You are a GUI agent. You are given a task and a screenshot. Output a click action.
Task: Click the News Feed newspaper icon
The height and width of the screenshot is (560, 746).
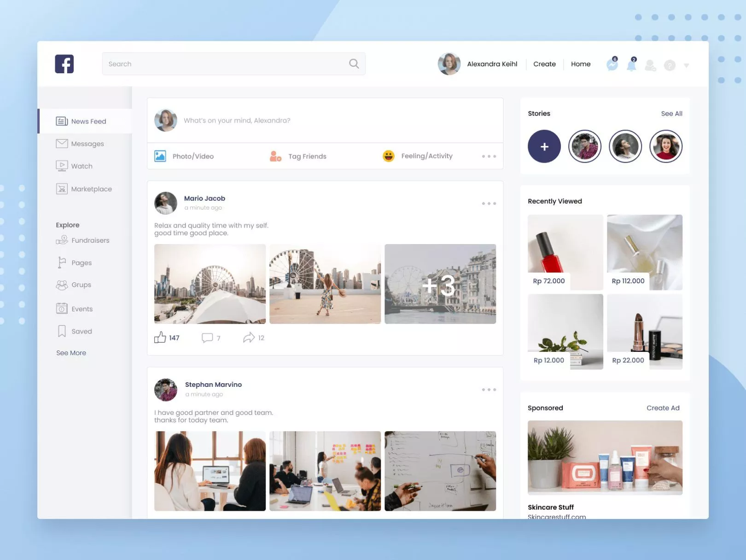pos(62,121)
